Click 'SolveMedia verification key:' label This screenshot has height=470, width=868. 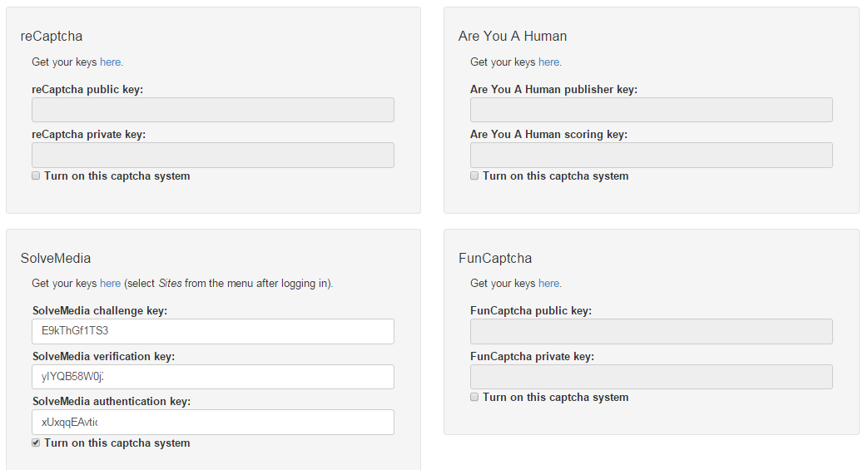coord(103,357)
